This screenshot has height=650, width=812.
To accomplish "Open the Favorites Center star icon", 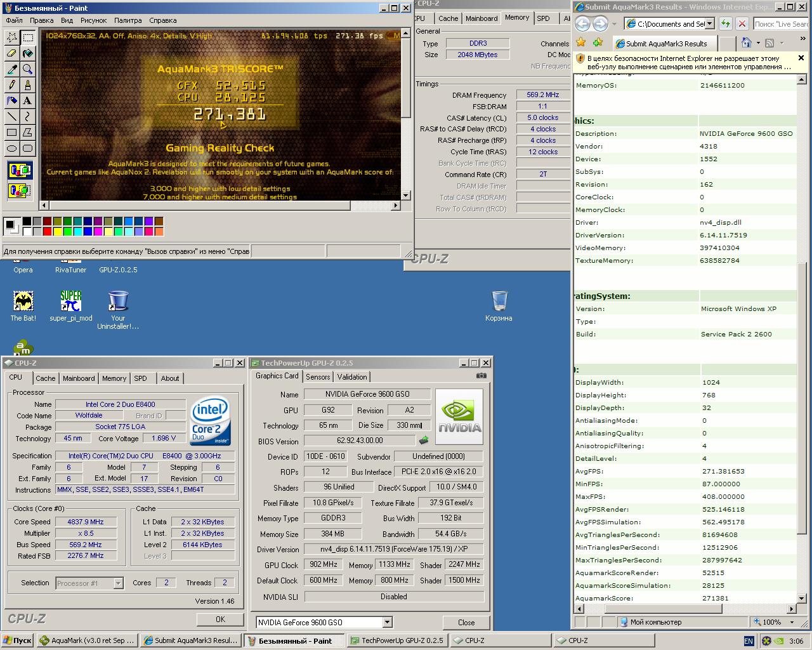I will coord(581,43).
